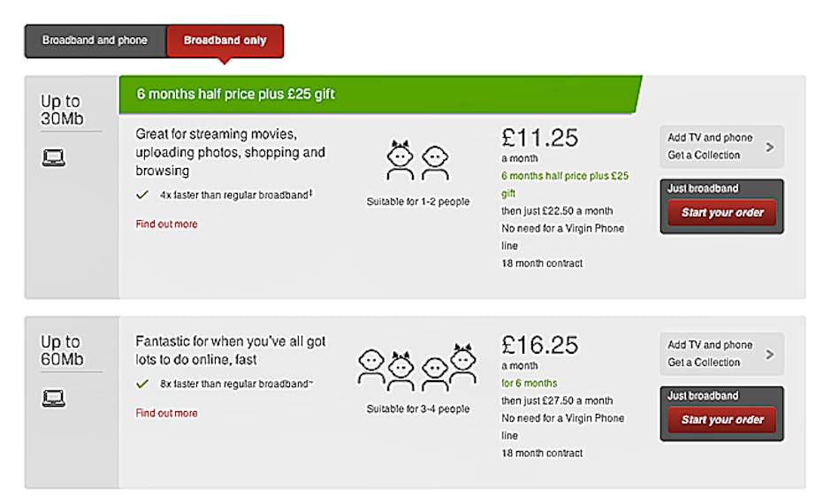Click the green checkmark beside 4x faster
The height and width of the screenshot is (504, 831).
tap(141, 195)
